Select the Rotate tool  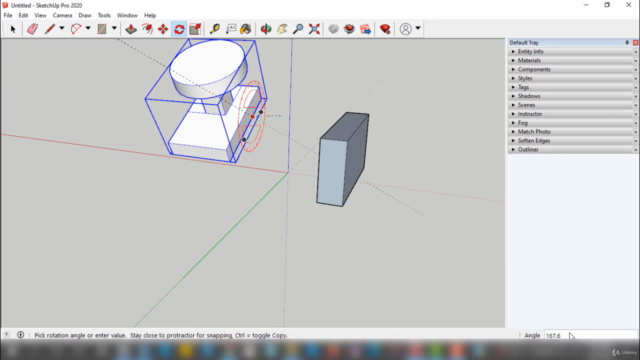pos(179,29)
